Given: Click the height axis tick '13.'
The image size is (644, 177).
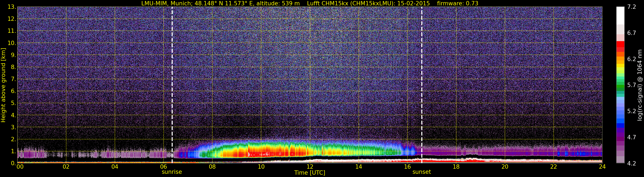Looking at the screenshot, I should click(x=12, y=7).
